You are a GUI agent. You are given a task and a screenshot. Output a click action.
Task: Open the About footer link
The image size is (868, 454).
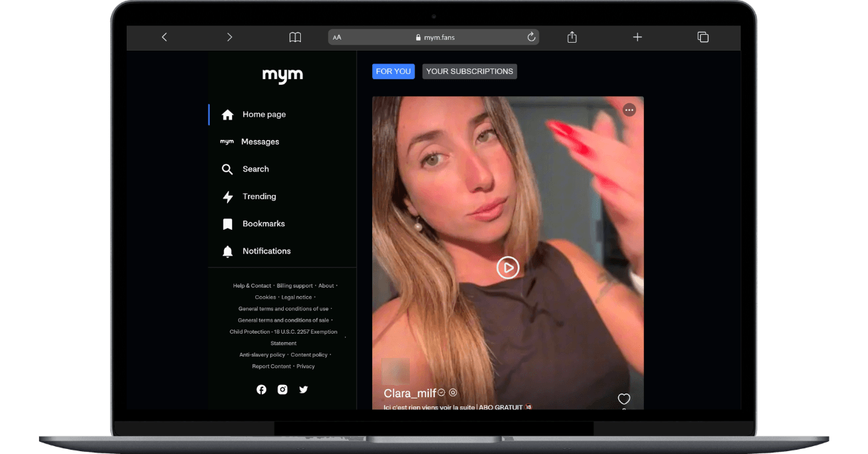326,286
